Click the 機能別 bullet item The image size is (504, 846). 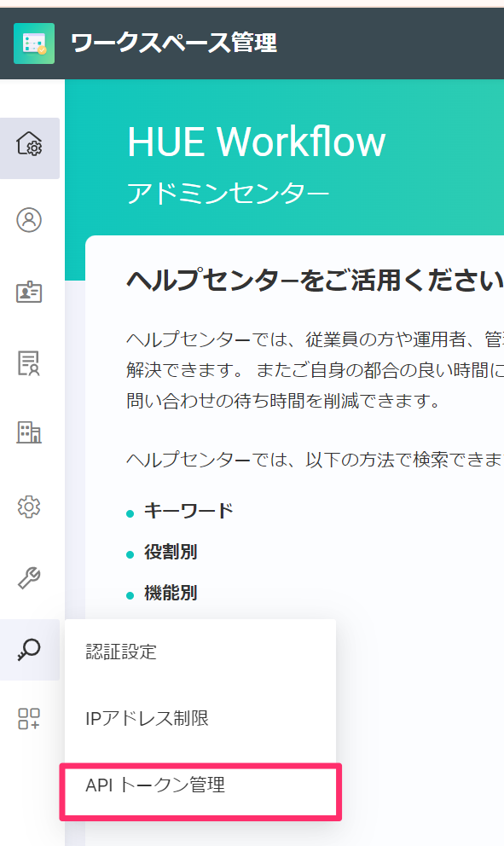click(171, 593)
